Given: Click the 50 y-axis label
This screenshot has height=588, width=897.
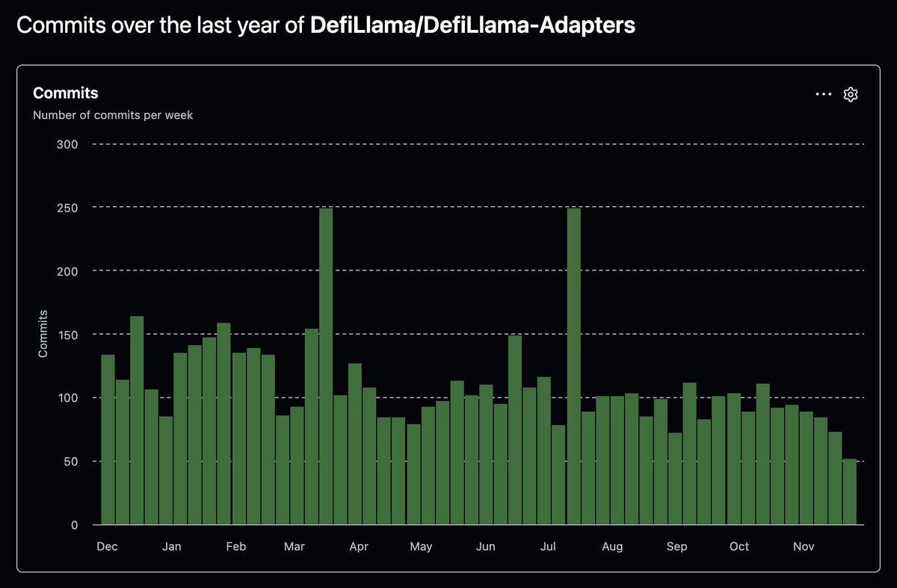Looking at the screenshot, I should (x=70, y=461).
